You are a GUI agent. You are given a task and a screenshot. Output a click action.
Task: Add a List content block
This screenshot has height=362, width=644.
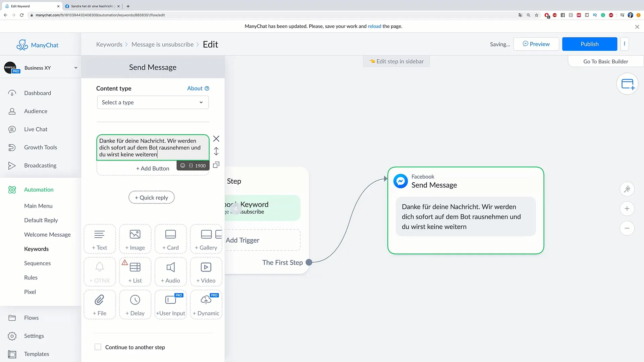click(x=135, y=272)
